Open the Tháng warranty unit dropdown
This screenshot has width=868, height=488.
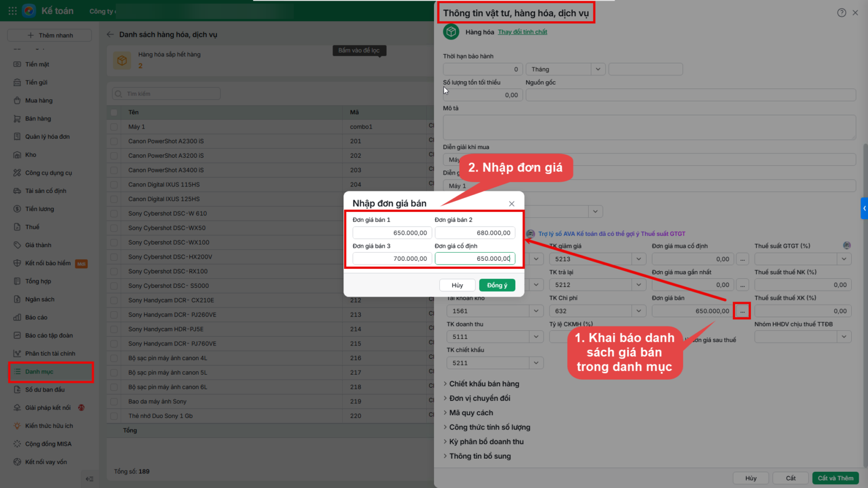598,69
